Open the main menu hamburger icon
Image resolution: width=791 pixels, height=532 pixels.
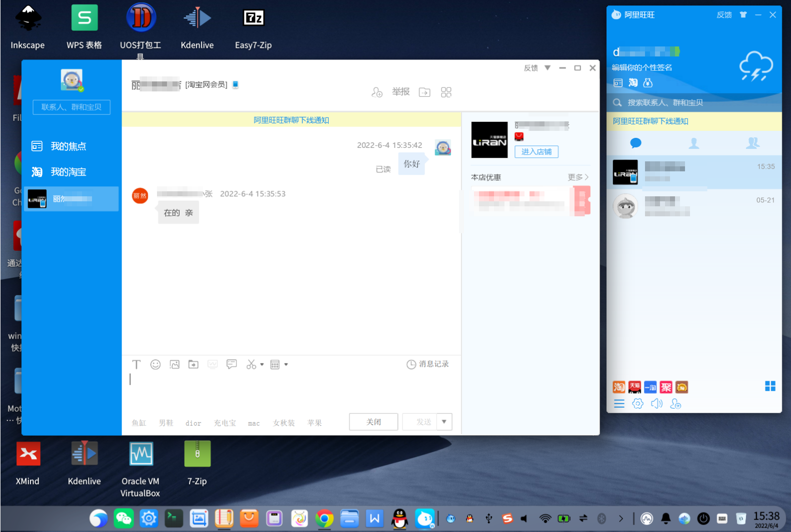click(x=619, y=404)
